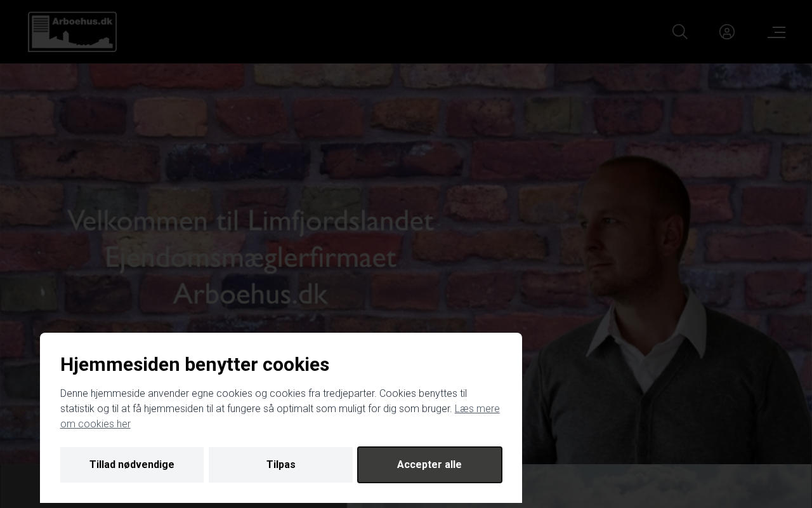
Task: Click the cookie description paragraph text
Action: point(280,409)
